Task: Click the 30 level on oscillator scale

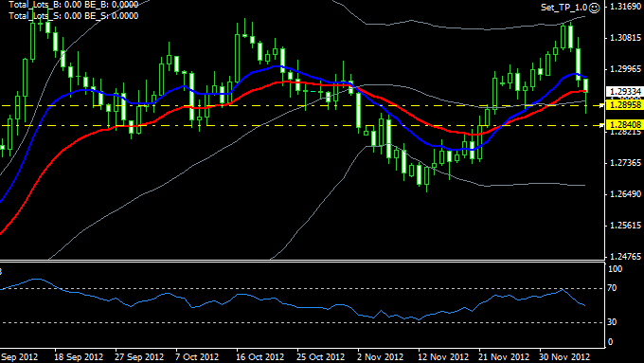Action: click(612, 322)
